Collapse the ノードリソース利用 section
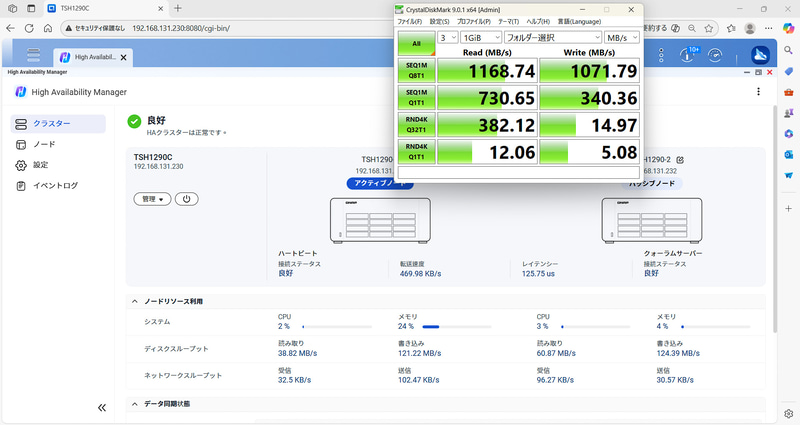Image resolution: width=800 pixels, height=425 pixels. coord(135,302)
